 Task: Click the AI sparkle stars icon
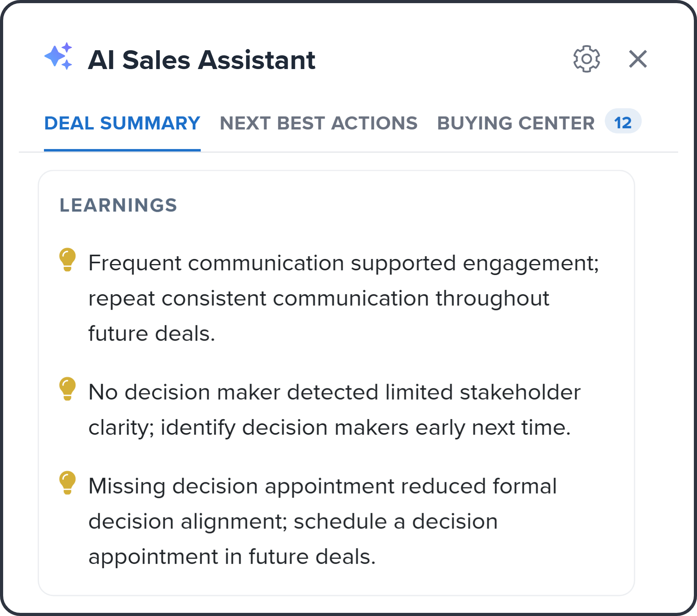pos(58,56)
